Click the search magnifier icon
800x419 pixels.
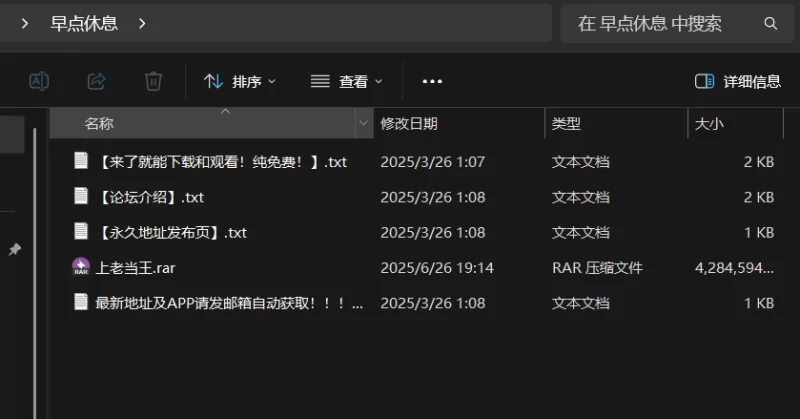point(770,23)
